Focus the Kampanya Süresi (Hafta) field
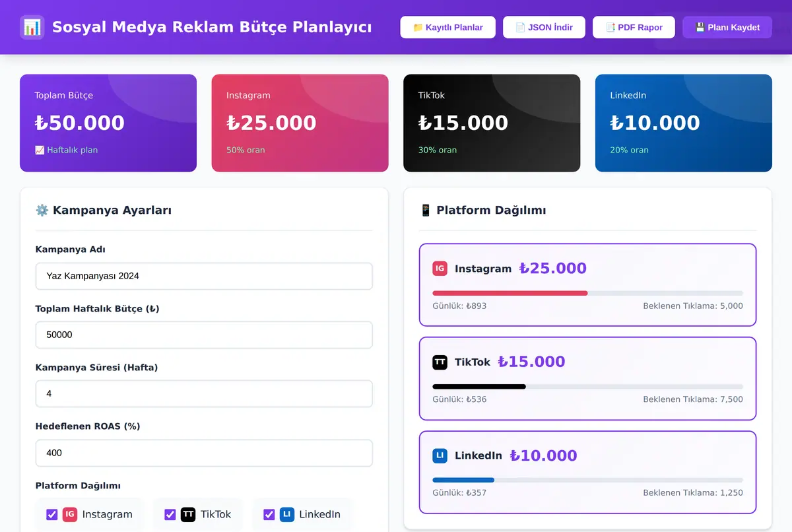 (x=204, y=393)
